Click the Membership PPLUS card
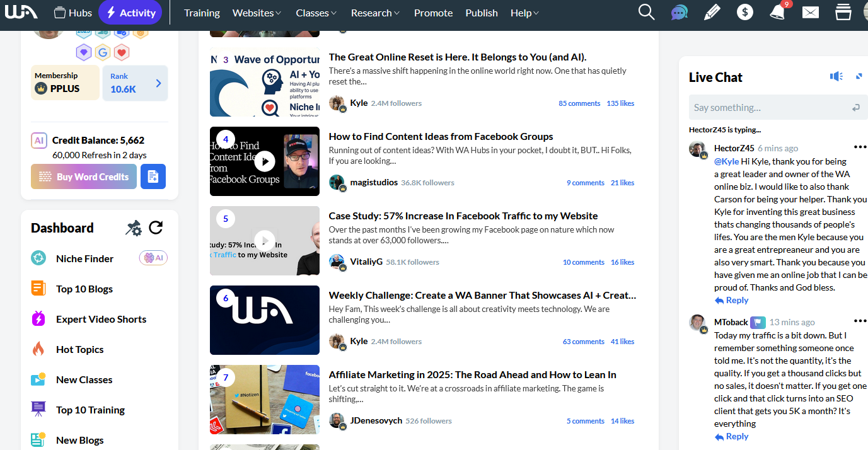The width and height of the screenshot is (868, 450). (65, 83)
